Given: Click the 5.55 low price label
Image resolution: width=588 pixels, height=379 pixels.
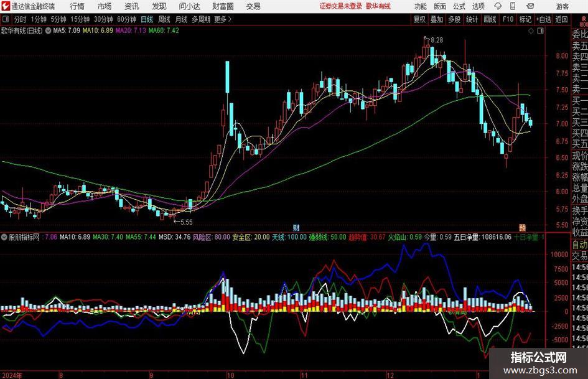Looking at the screenshot, I should [x=187, y=222].
